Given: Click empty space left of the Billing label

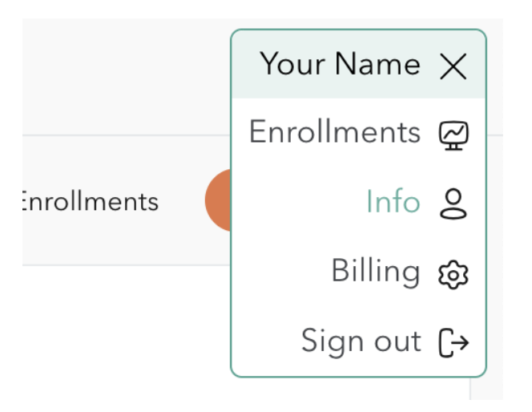Looking at the screenshot, I should pyautogui.click(x=280, y=273).
